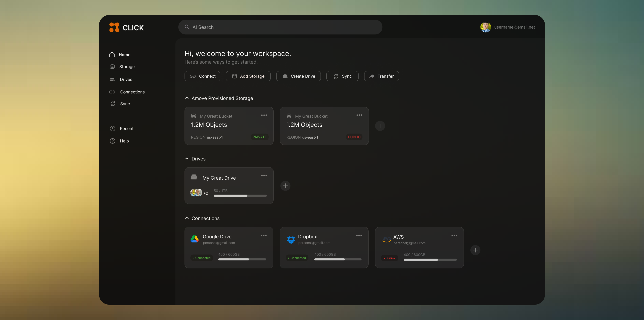Click the Create Drive button

pos(299,76)
